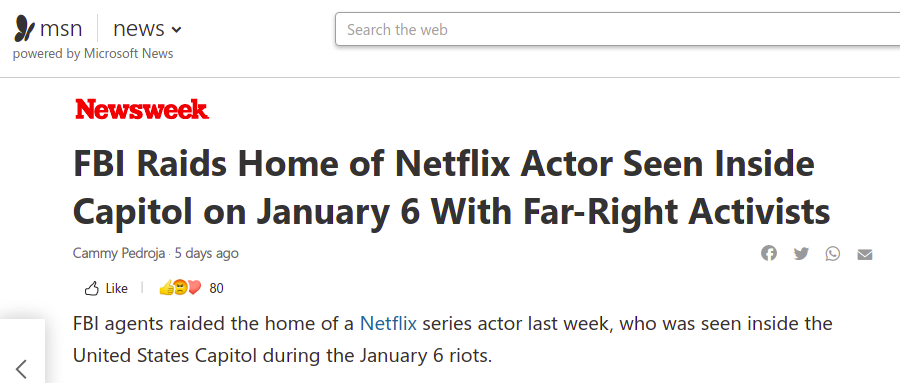View the 80 reactions count

pos(216,288)
